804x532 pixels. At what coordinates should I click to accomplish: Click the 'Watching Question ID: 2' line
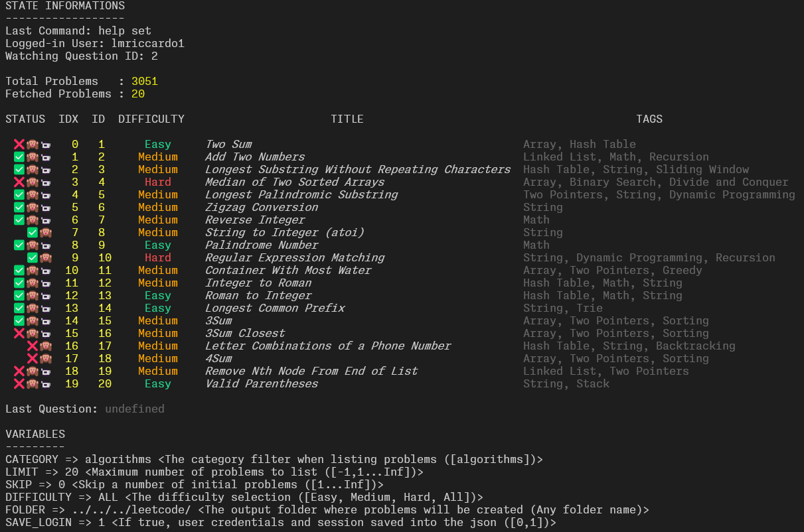(82, 56)
